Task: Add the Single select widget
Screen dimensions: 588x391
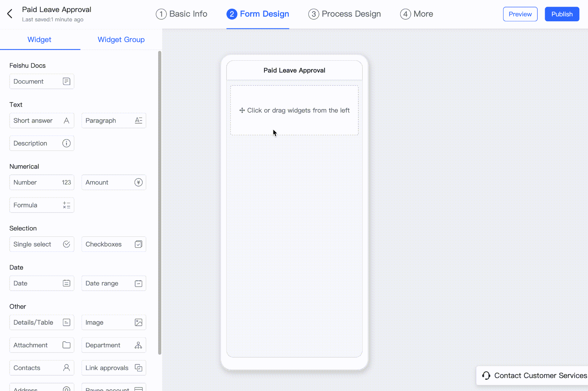Action: (x=42, y=244)
